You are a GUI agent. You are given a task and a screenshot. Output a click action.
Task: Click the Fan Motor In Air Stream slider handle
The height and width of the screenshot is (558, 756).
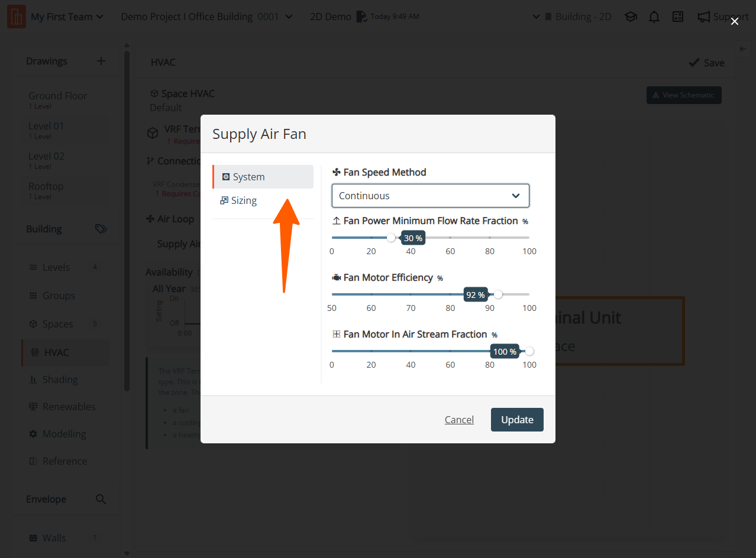529,351
